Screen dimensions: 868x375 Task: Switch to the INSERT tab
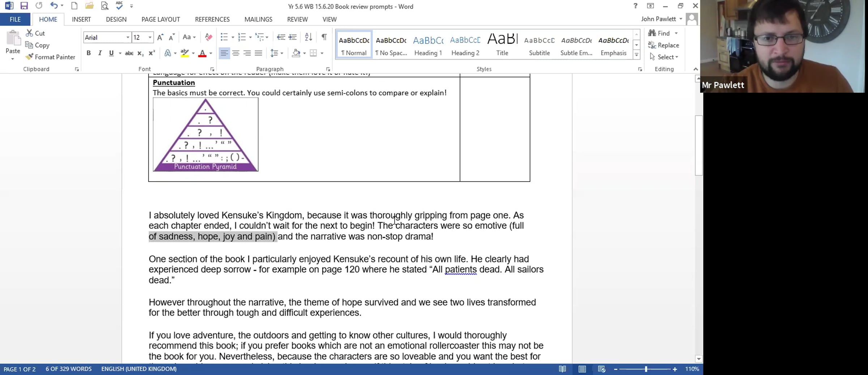[81, 20]
